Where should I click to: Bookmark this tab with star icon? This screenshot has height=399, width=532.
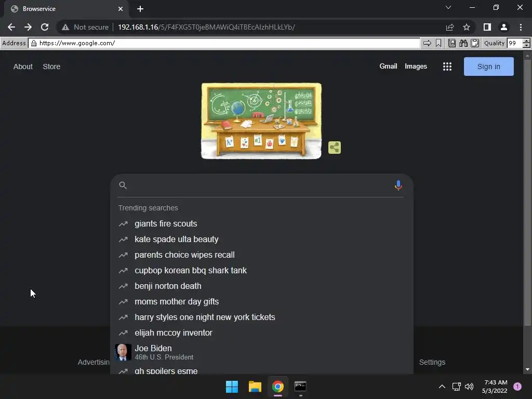coord(467,27)
